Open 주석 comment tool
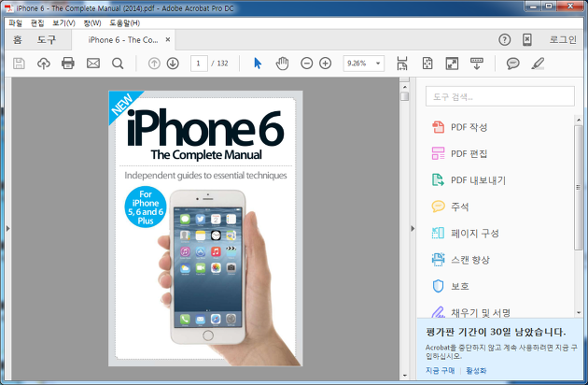The image size is (588, 385). [450, 207]
